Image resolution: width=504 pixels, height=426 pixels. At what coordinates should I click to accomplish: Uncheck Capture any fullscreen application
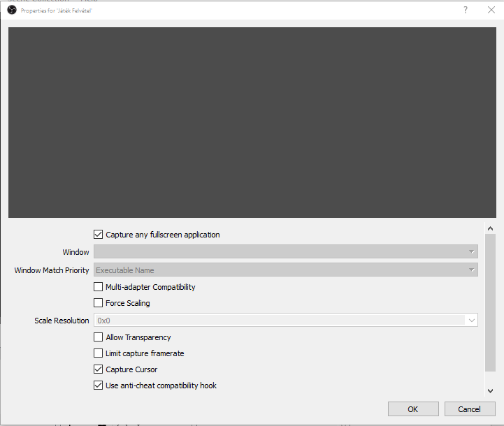98,235
